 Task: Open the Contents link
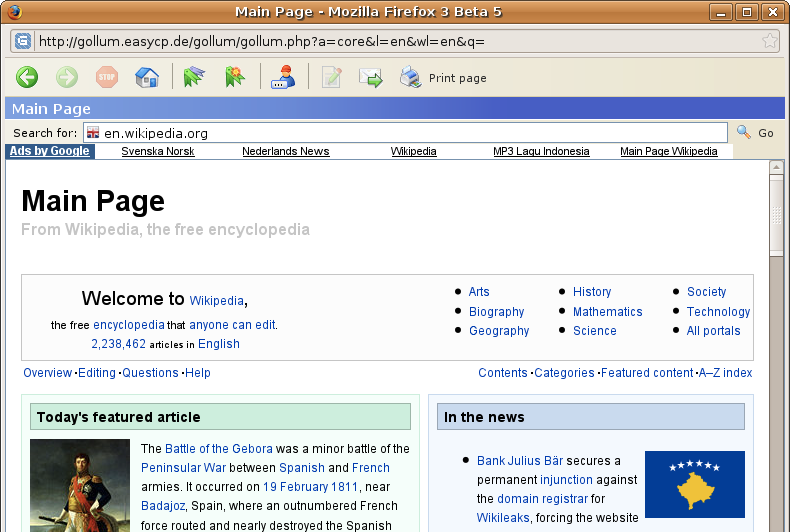pyautogui.click(x=503, y=373)
